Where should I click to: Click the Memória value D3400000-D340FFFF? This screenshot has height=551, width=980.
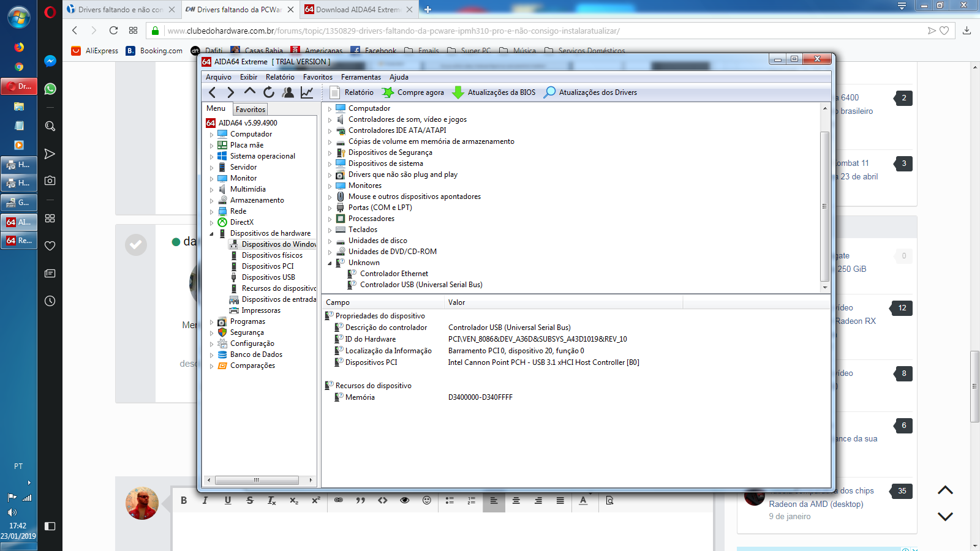tap(480, 397)
